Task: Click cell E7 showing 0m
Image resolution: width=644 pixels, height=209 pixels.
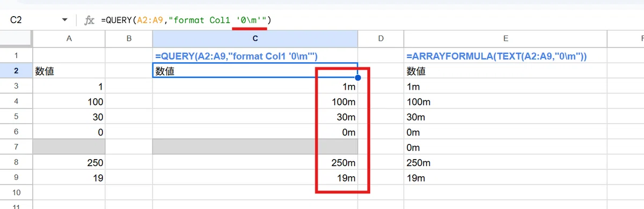Action: point(506,147)
